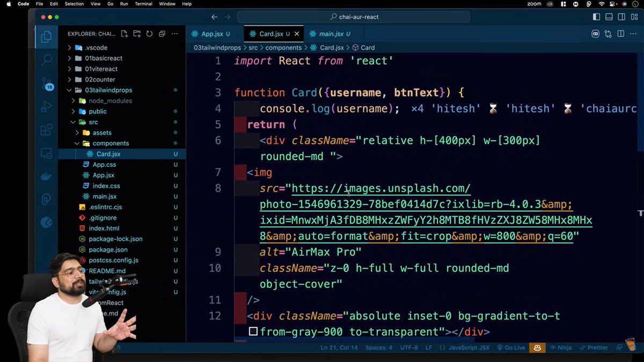The height and width of the screenshot is (362, 644).
Task: Open the File menu
Action: tap(39, 4)
